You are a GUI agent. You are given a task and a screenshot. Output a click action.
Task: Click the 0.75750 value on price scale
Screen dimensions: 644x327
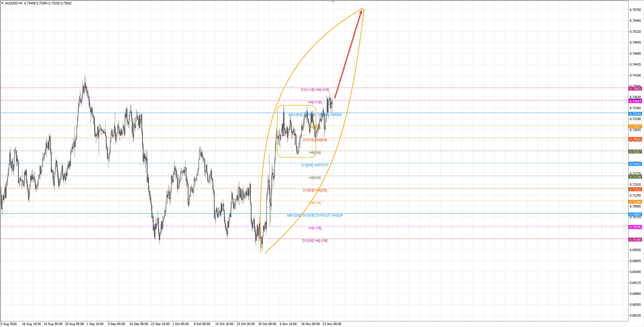635,10
